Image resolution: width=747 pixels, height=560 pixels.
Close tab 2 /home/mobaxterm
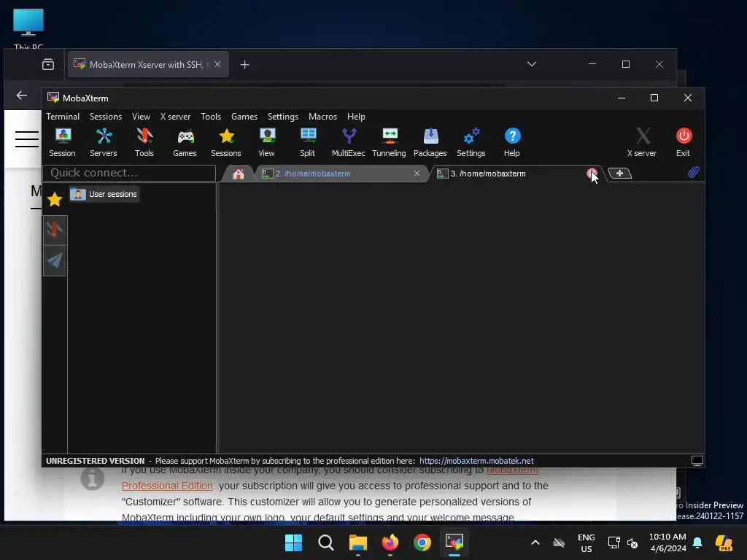417,174
